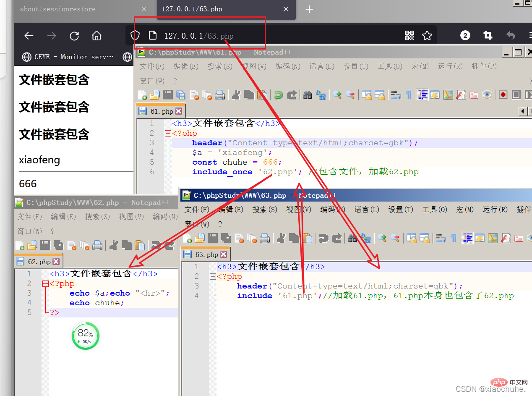Start macro recording in 61.php window
Viewport: 532px width, 396px height.
[503, 95]
